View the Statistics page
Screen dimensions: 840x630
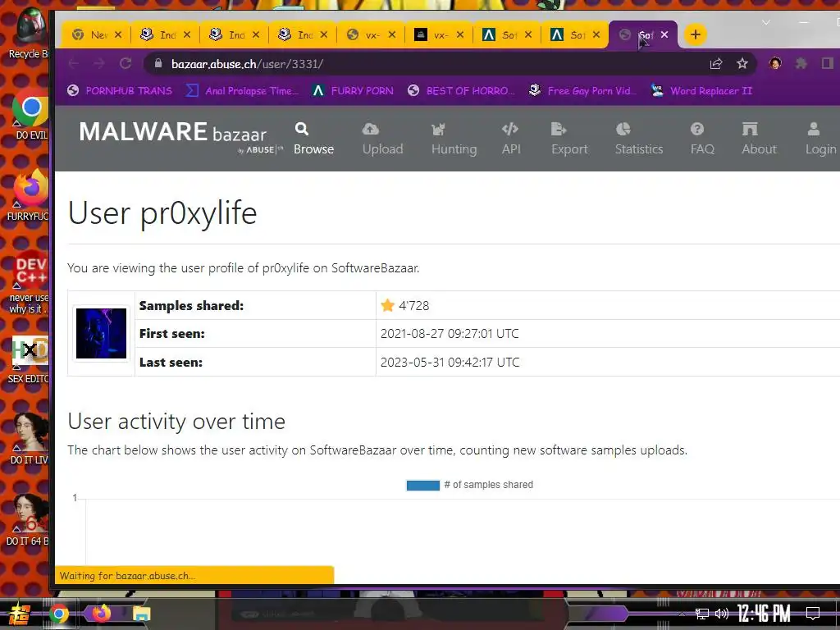[x=638, y=139]
